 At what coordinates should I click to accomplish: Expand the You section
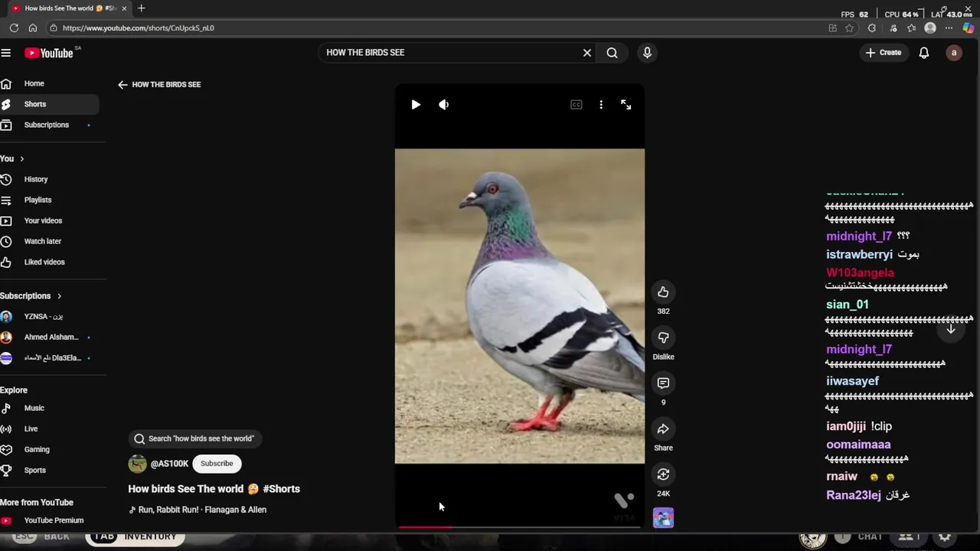coord(12,158)
